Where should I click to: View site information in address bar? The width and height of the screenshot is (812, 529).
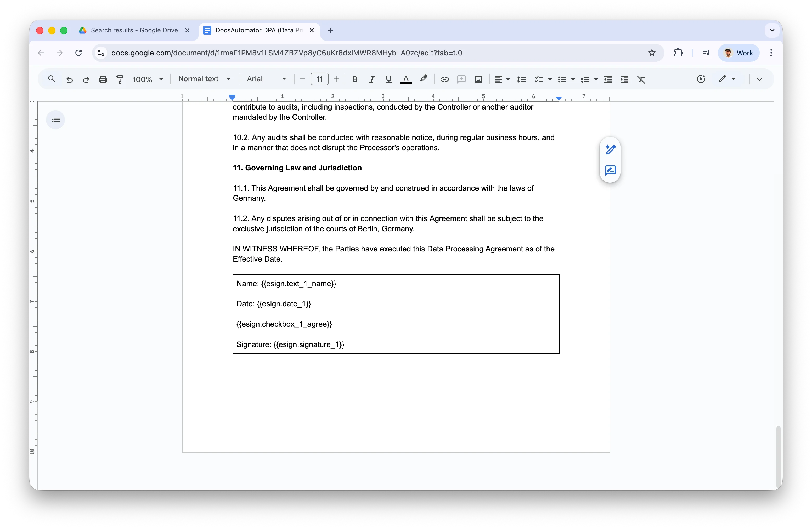(x=101, y=53)
